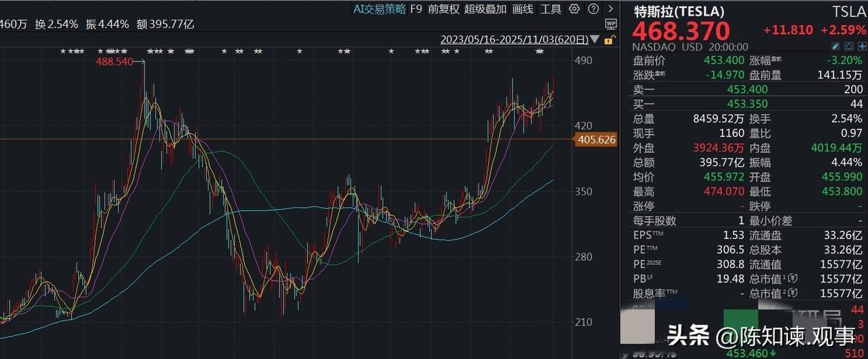The image size is (868, 359).
Task: Click 流通值 row label
Action: pos(764,265)
